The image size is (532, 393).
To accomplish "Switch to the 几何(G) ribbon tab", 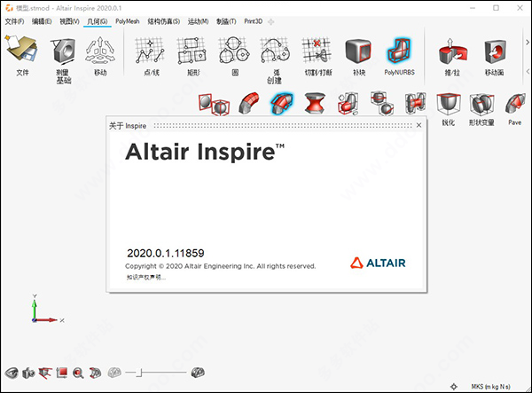I will [98, 21].
